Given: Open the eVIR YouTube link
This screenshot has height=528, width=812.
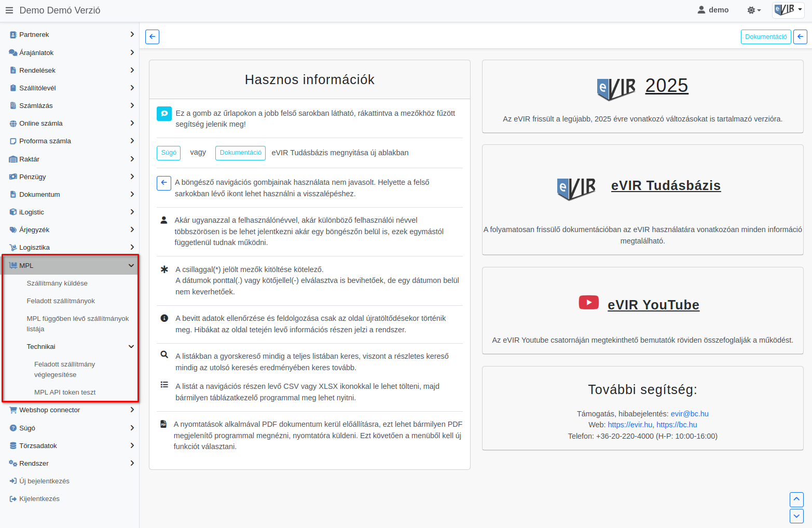Looking at the screenshot, I should tap(653, 305).
